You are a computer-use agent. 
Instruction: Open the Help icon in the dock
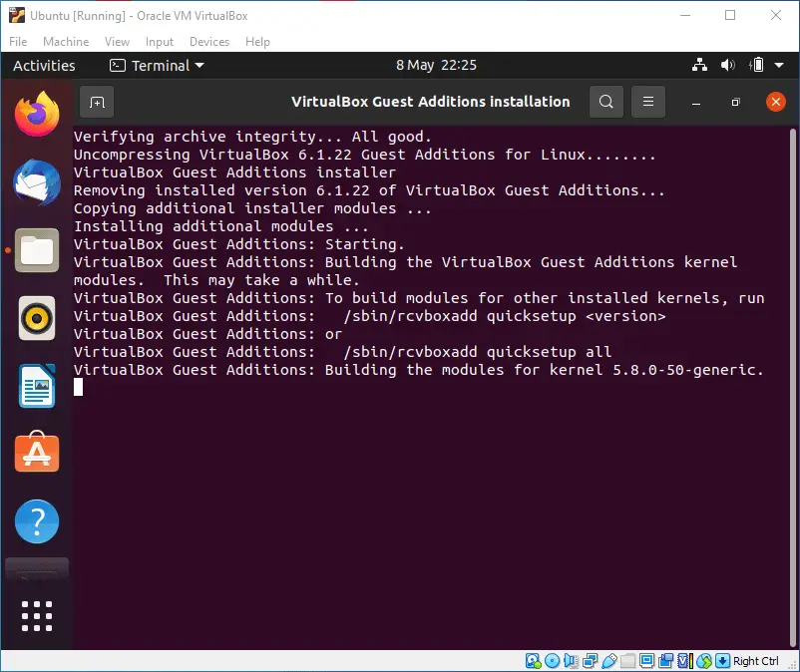[x=37, y=521]
